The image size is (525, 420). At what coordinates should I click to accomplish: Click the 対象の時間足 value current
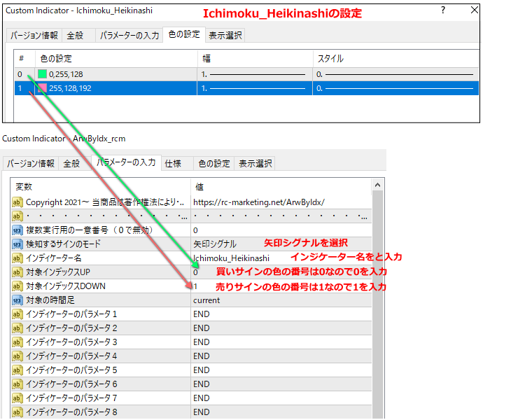(x=206, y=300)
